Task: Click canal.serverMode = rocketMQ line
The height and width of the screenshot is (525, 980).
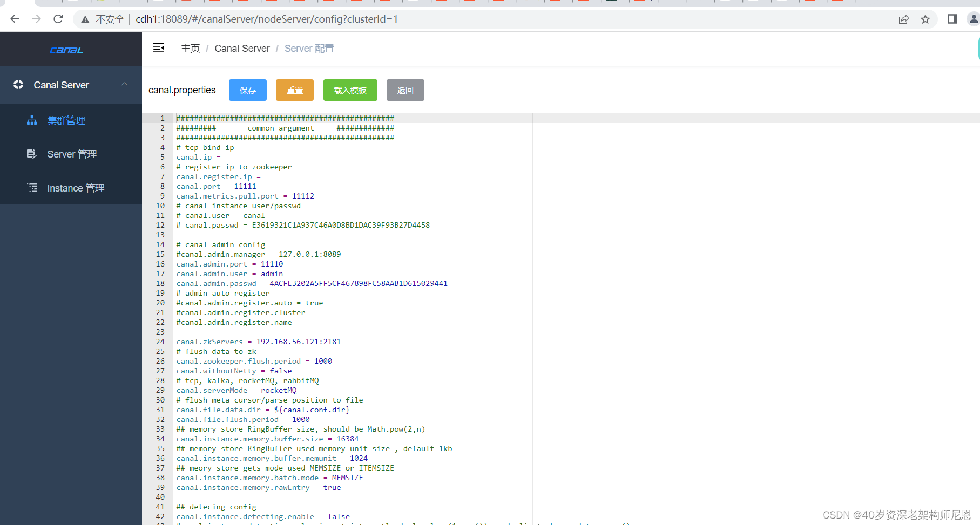Action: pyautogui.click(x=236, y=390)
